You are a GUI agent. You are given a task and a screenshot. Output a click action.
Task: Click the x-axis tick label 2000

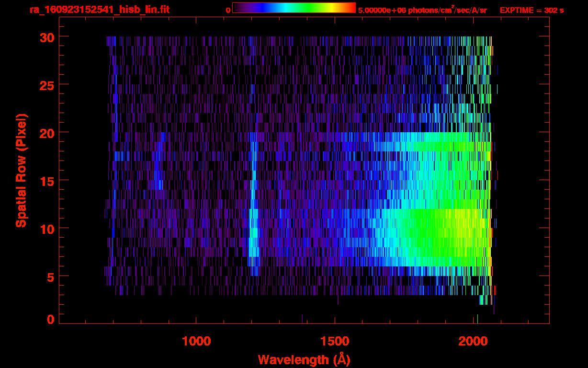coord(474,341)
